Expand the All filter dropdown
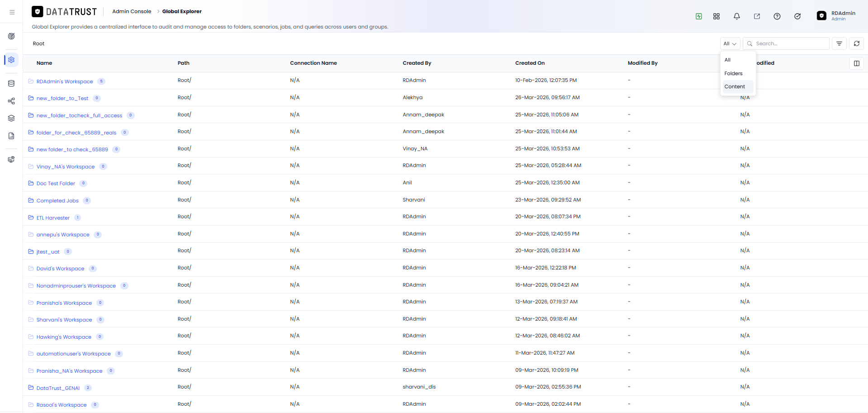868x413 pixels. [x=730, y=43]
